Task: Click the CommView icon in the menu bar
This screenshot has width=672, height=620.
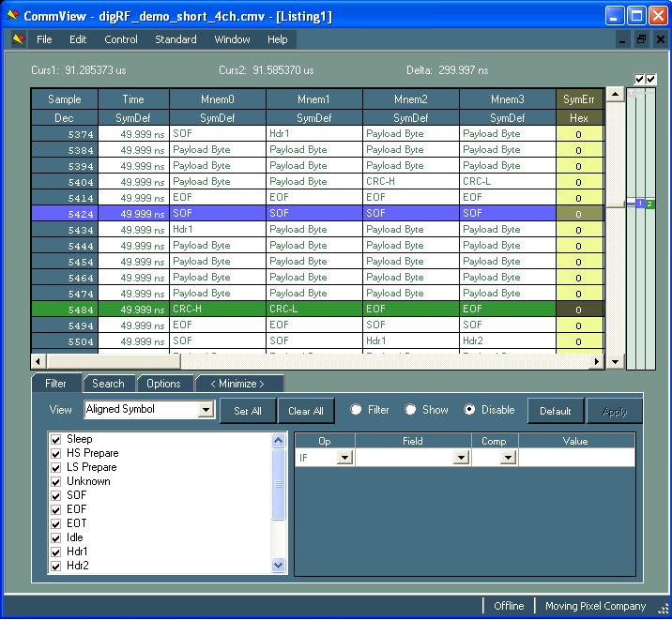Action: click(18, 39)
